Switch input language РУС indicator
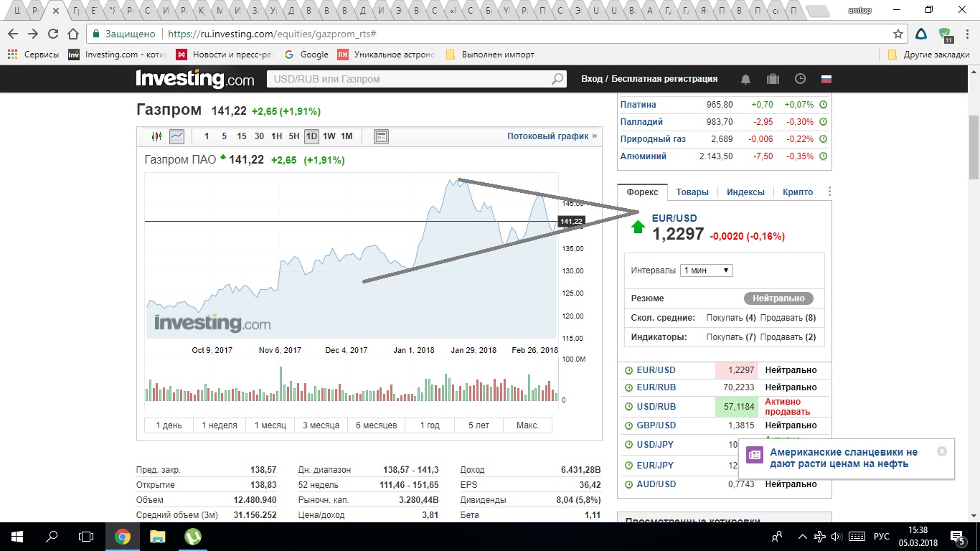 click(881, 536)
